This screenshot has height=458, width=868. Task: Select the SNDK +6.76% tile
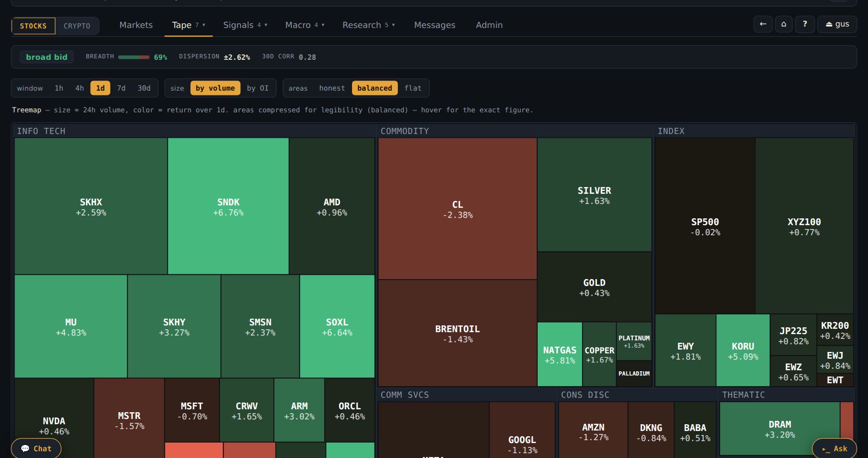[x=228, y=206]
